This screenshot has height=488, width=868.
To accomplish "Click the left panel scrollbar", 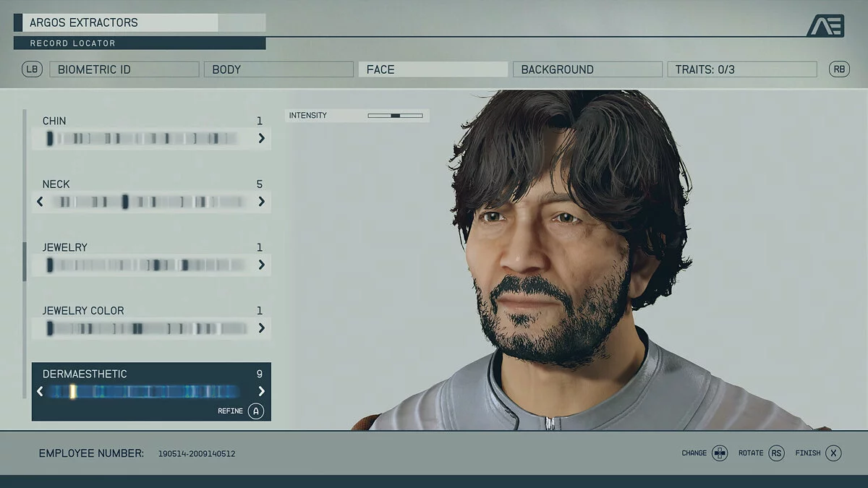I will (x=25, y=261).
